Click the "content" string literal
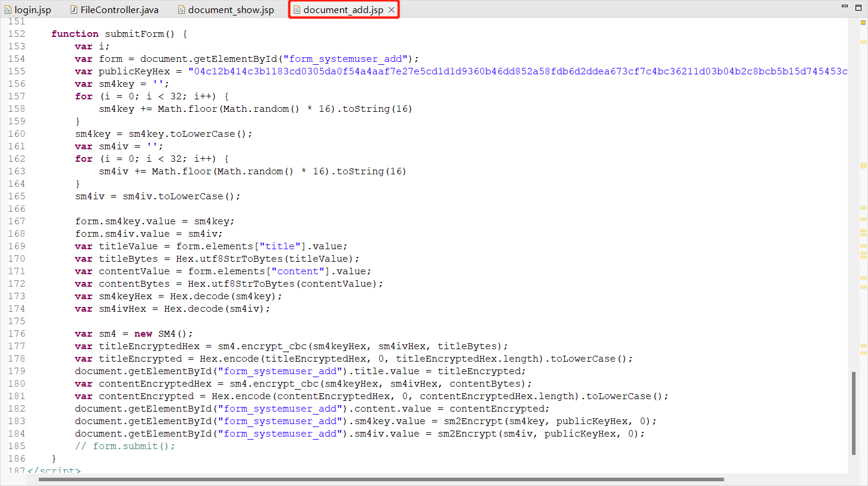This screenshot has height=486, width=868. coord(297,271)
